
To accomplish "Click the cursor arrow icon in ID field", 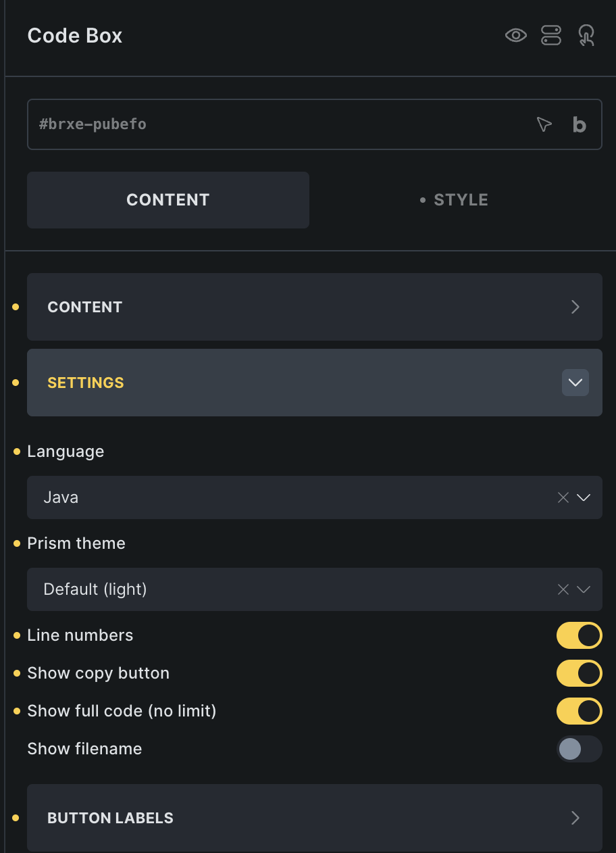I will click(544, 124).
